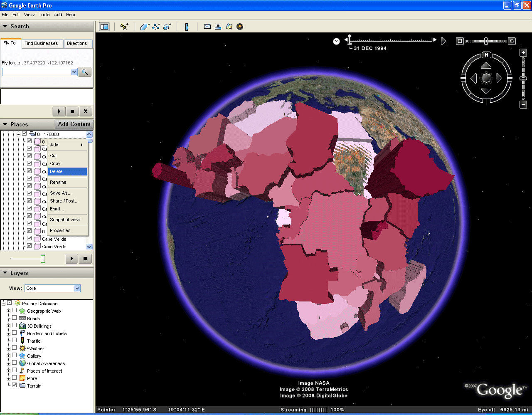Expand the Geographic Web layer
The image size is (532, 415).
8,311
